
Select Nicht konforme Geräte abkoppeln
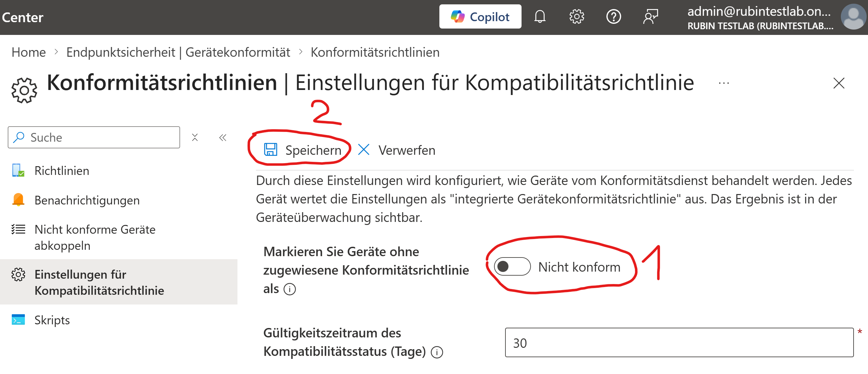(95, 237)
